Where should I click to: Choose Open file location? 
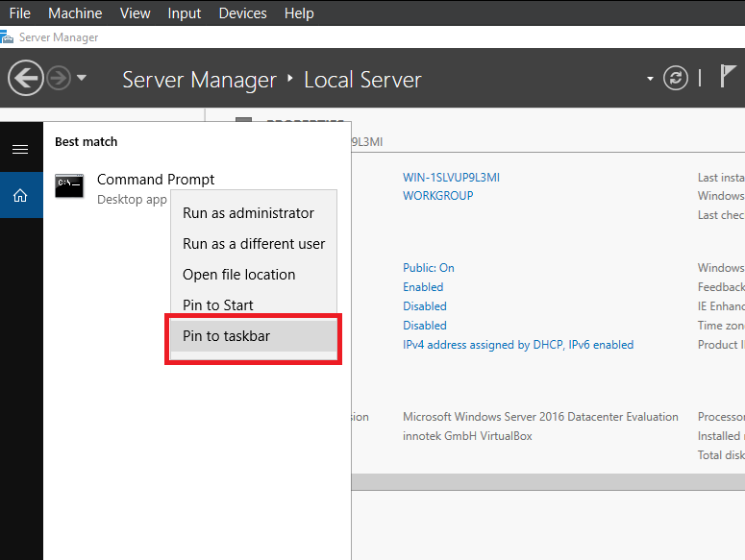[239, 275]
